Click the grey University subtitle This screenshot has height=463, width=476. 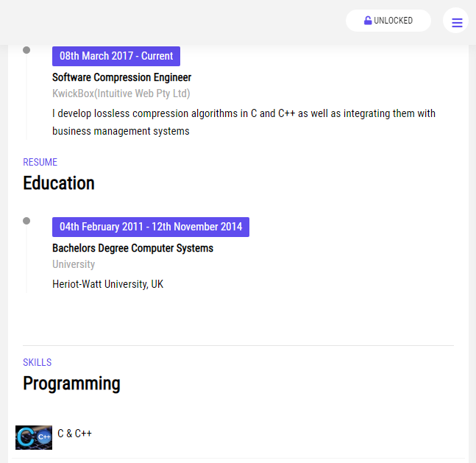point(74,264)
